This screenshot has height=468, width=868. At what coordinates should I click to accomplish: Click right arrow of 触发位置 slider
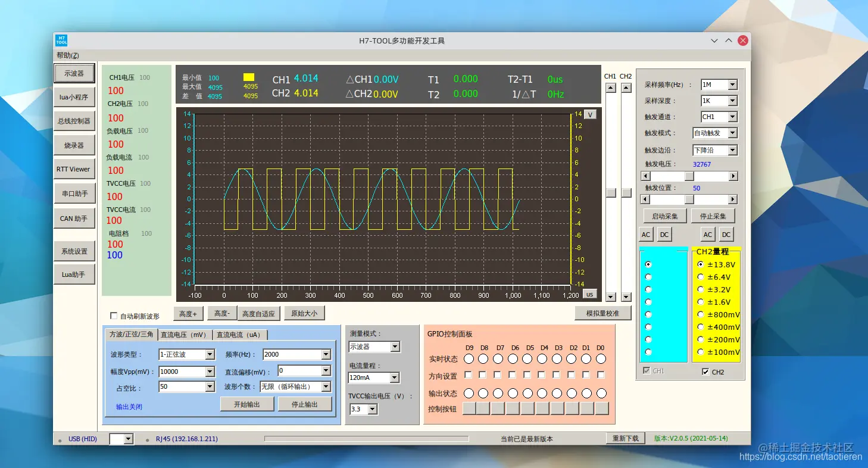coord(733,199)
